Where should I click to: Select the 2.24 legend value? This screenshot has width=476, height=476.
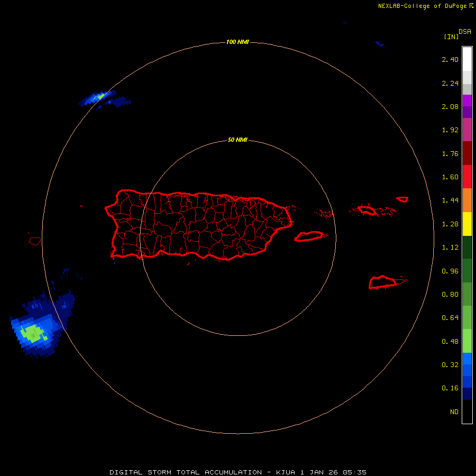point(450,83)
